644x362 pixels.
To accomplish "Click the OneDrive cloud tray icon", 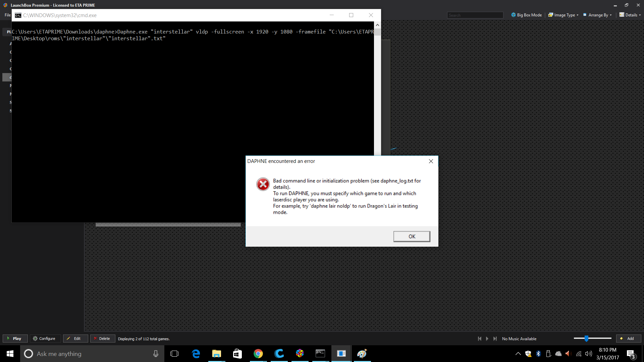I will point(558,354).
